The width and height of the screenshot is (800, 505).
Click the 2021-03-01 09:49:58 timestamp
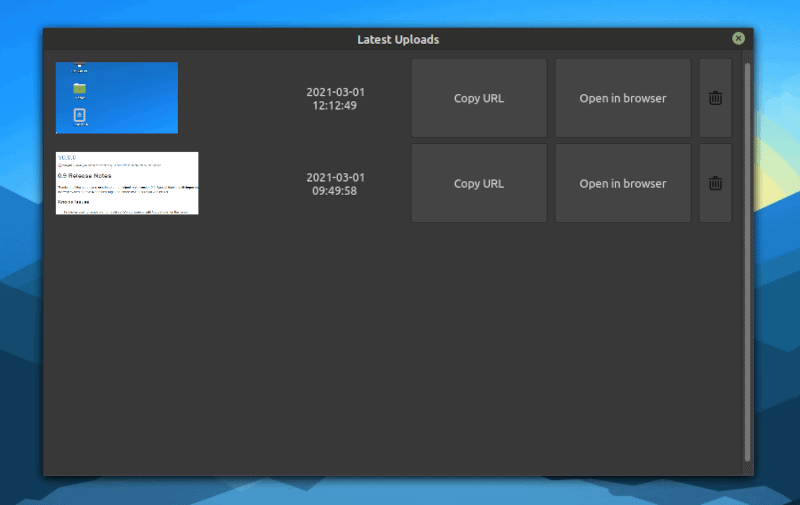[335, 184]
